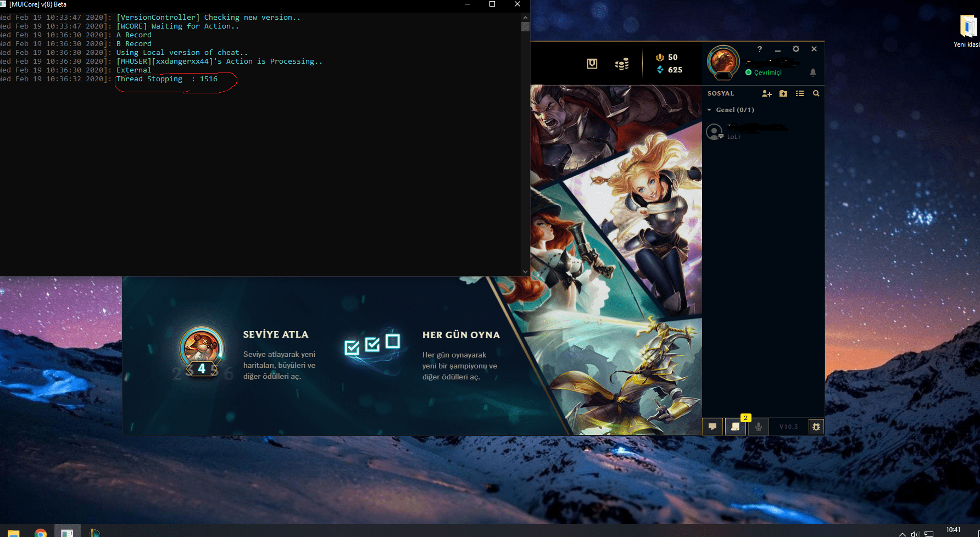Switch to League of Legends taskbar icon
Image resolution: width=980 pixels, height=537 pixels.
click(94, 533)
